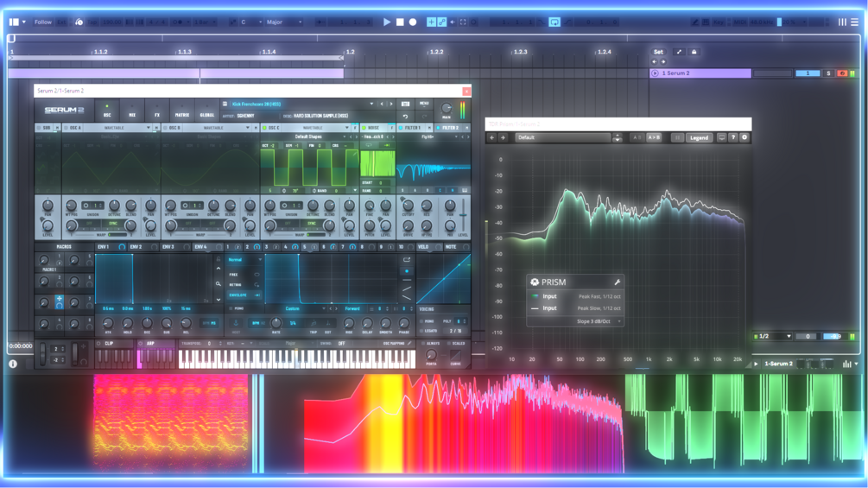Toggle the MIDI mapping button
The width and height of the screenshot is (868, 488).
click(x=739, y=22)
